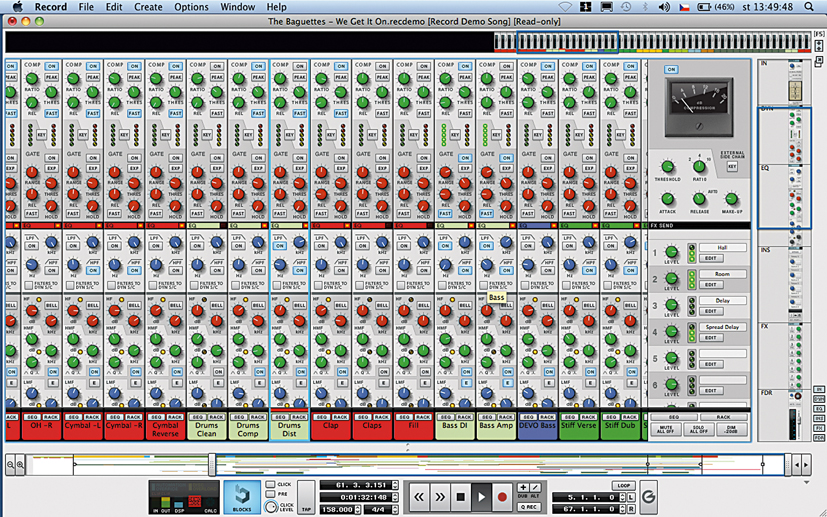This screenshot has width=827, height=517.
Task: Toggle the External Side Chain KEY button
Action: pyautogui.click(x=732, y=167)
